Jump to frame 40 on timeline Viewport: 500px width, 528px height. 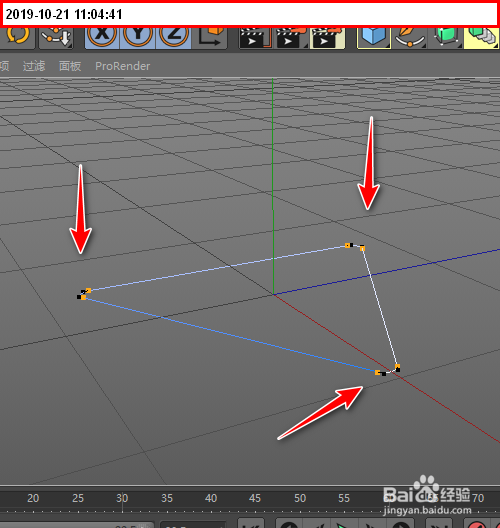(x=211, y=498)
